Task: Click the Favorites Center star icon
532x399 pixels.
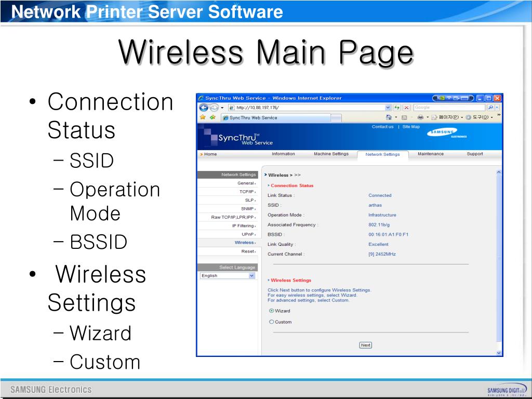Action: [x=203, y=117]
